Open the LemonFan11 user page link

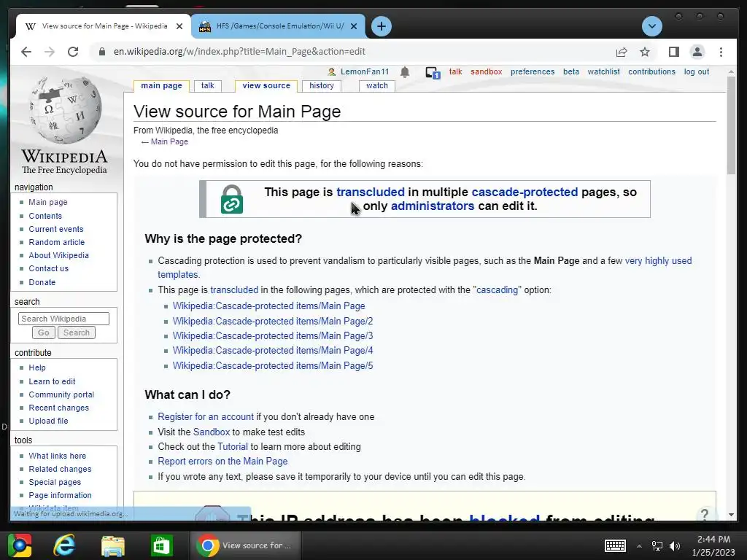tap(365, 72)
